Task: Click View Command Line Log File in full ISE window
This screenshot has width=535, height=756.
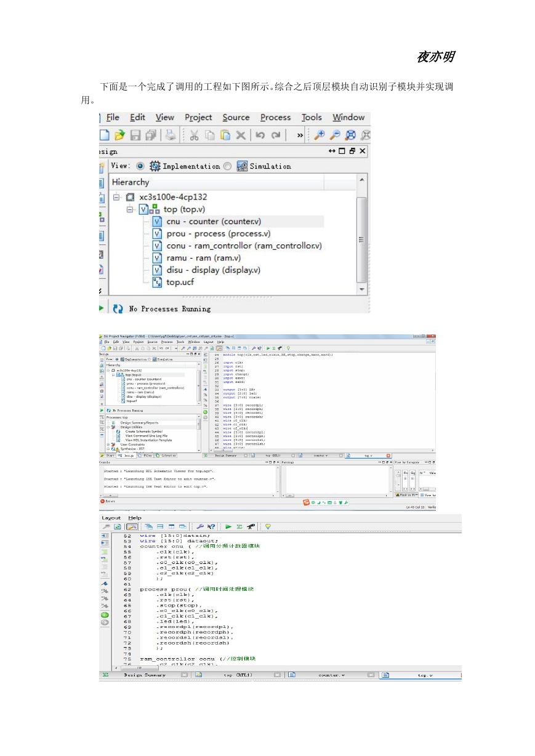Action: click(x=146, y=436)
